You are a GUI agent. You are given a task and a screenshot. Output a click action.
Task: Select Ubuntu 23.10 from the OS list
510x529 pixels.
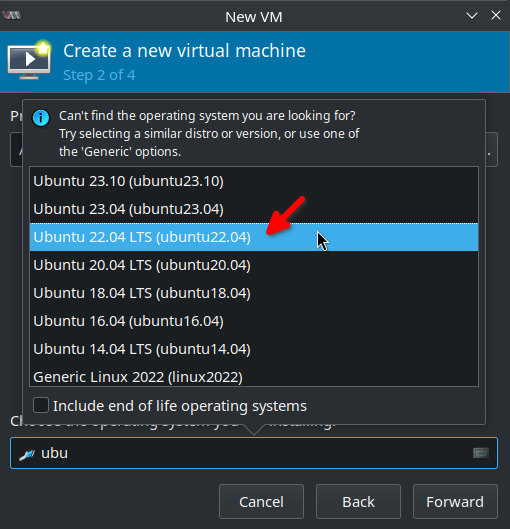point(254,181)
